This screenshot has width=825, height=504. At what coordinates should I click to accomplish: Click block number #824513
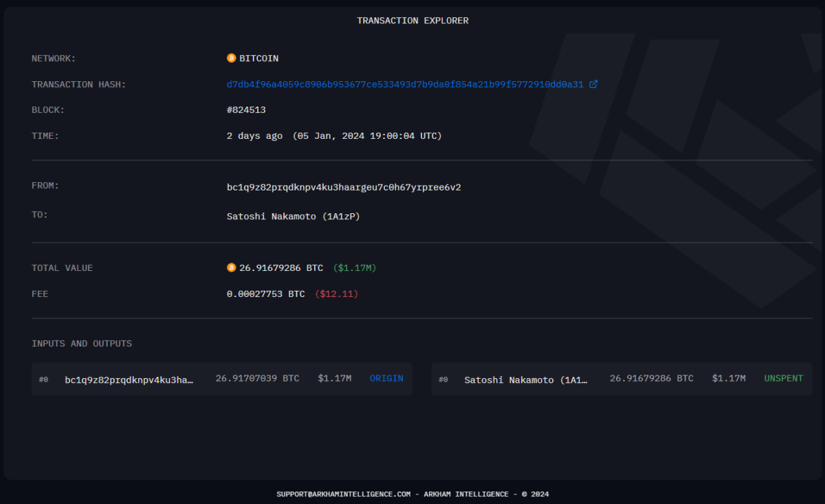(247, 109)
